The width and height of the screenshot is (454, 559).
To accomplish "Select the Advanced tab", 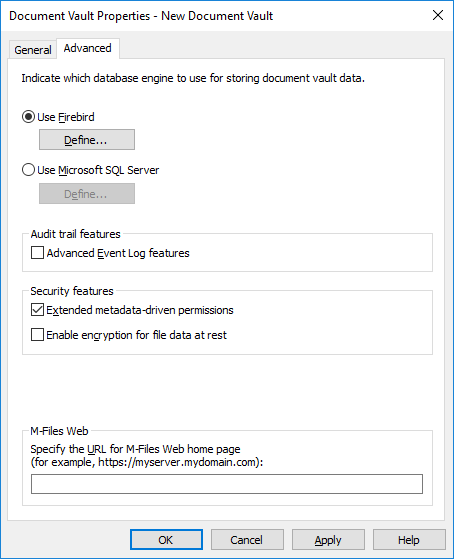I will pyautogui.click(x=88, y=48).
